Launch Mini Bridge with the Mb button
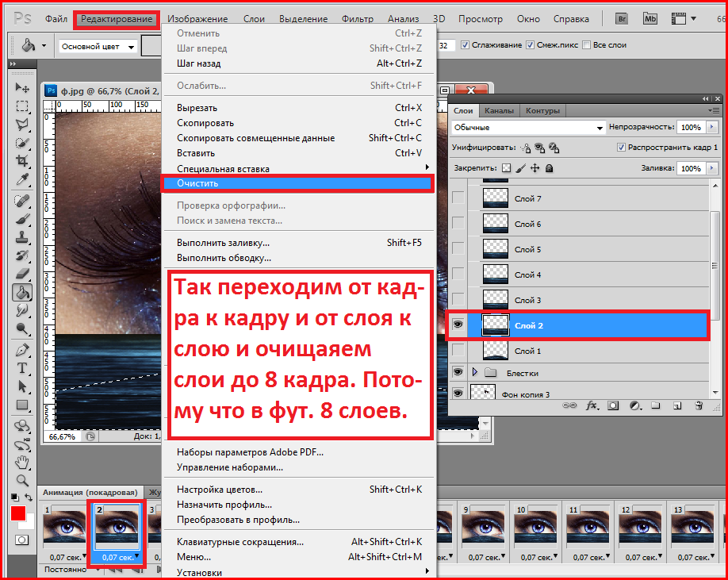The image size is (728, 580). pyautogui.click(x=650, y=19)
